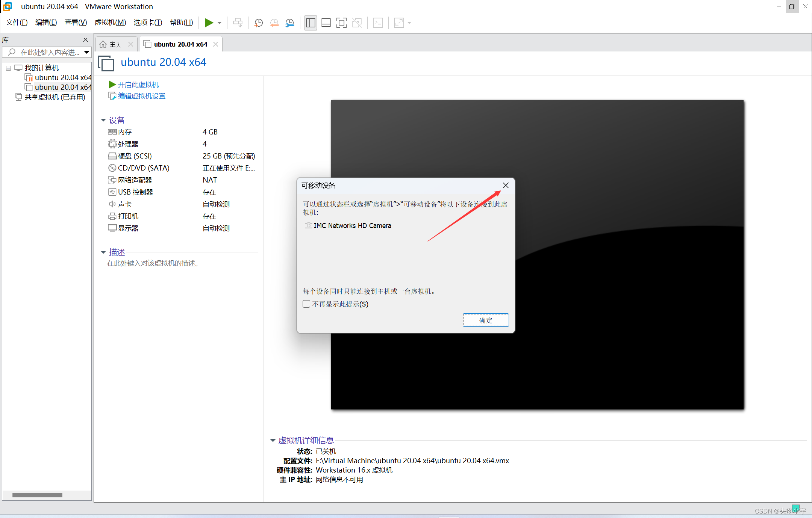The image size is (812, 518).
Task: Select the 显示器 device row
Action: click(182, 228)
